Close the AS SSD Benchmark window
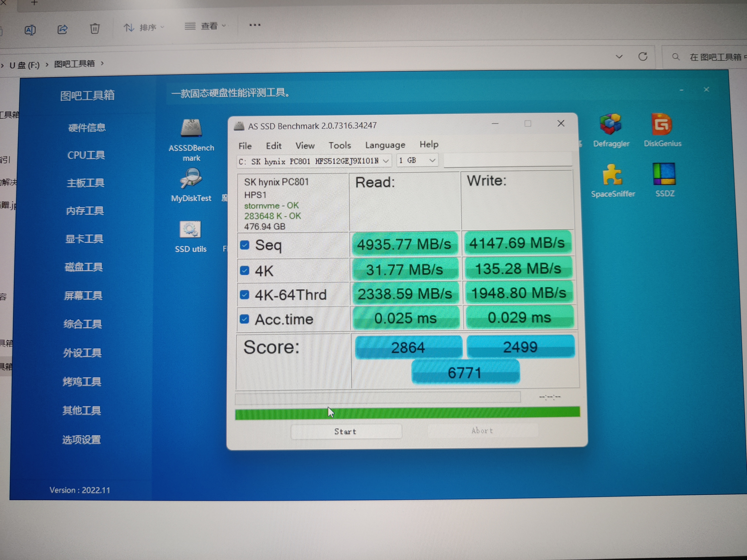This screenshot has height=560, width=747. click(x=561, y=124)
